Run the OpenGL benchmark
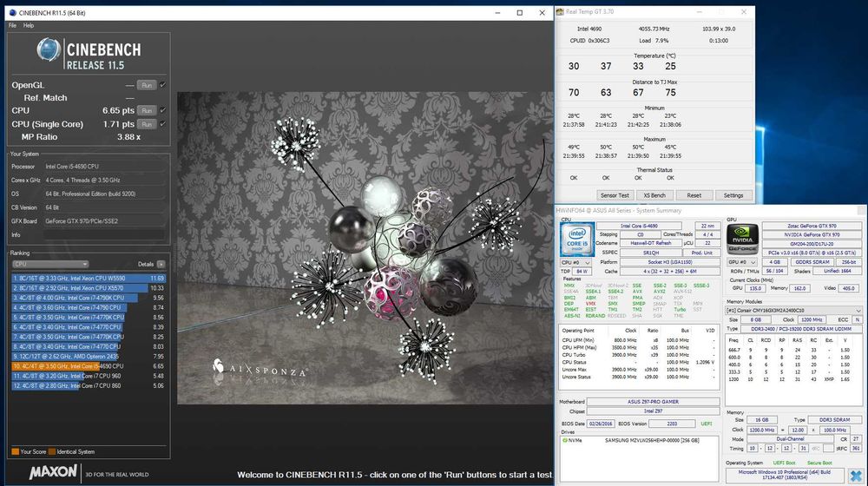The height and width of the screenshot is (486, 868). point(147,85)
